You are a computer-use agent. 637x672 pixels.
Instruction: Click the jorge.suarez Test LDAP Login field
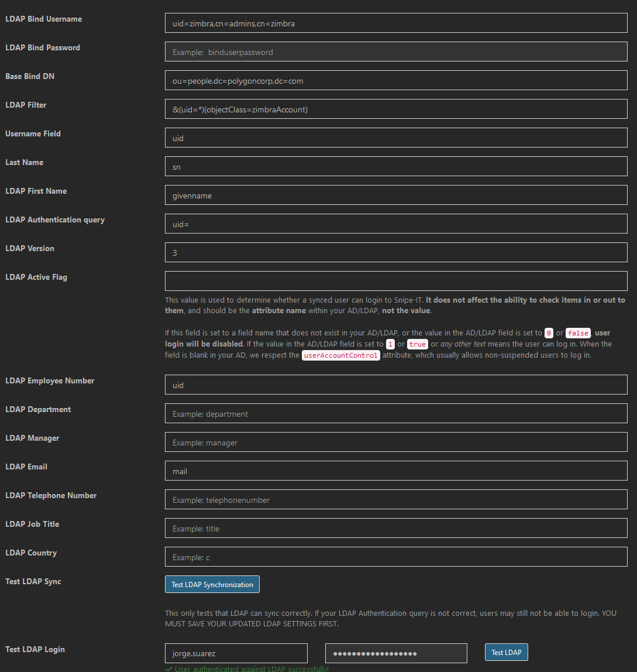click(236, 653)
